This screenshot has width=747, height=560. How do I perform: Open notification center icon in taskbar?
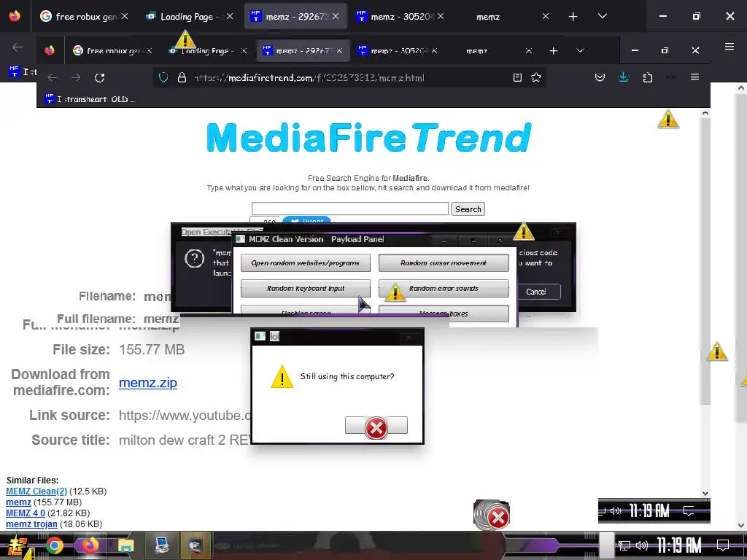[723, 545]
